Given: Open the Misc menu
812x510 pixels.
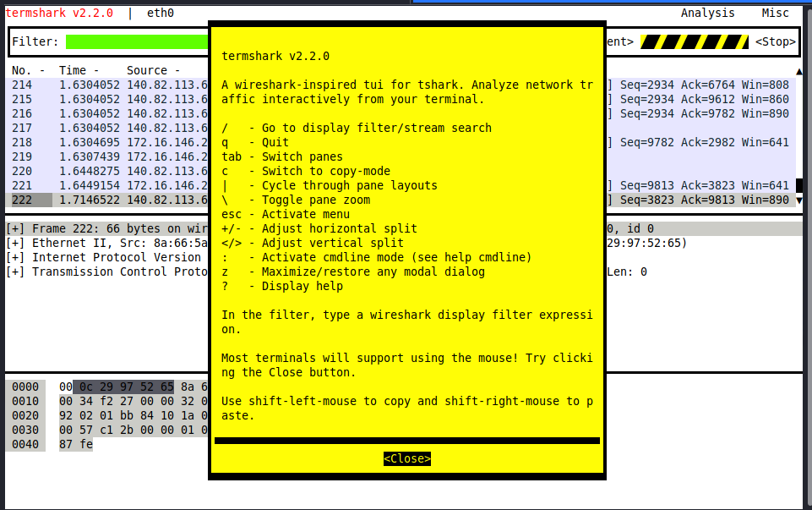Looking at the screenshot, I should (774, 13).
